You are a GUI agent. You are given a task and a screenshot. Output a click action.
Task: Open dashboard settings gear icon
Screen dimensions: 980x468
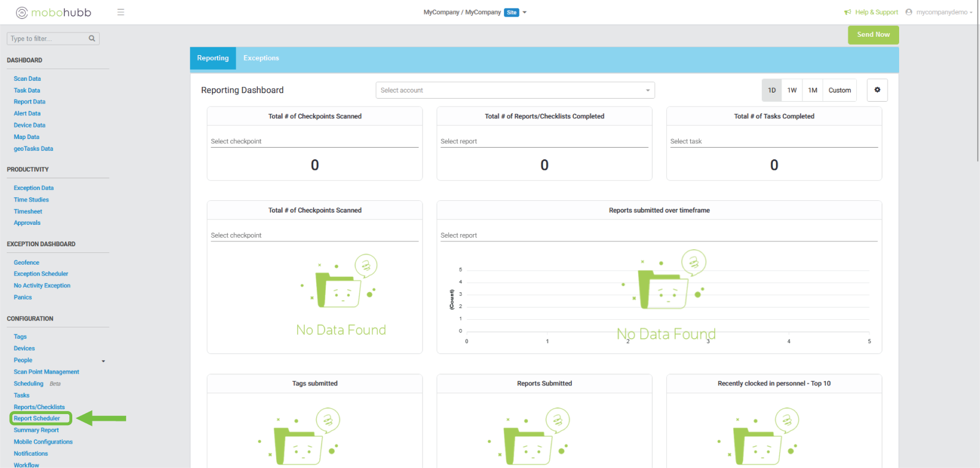point(877,90)
